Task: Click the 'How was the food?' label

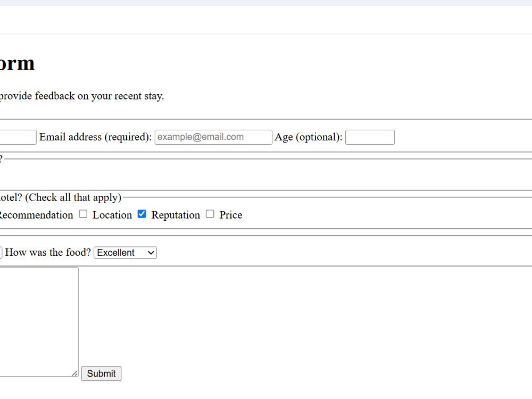Action: (x=48, y=252)
